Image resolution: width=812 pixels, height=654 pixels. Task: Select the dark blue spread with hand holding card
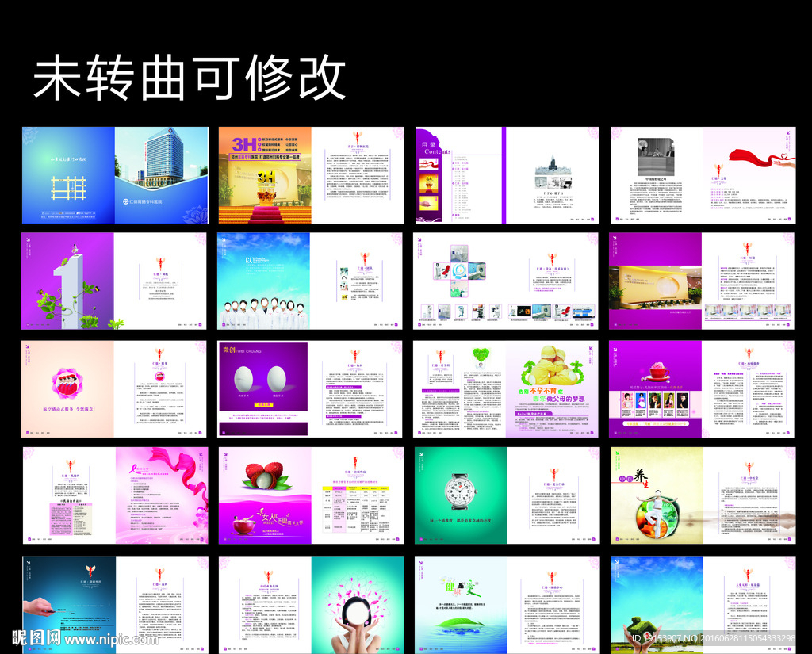point(116,605)
